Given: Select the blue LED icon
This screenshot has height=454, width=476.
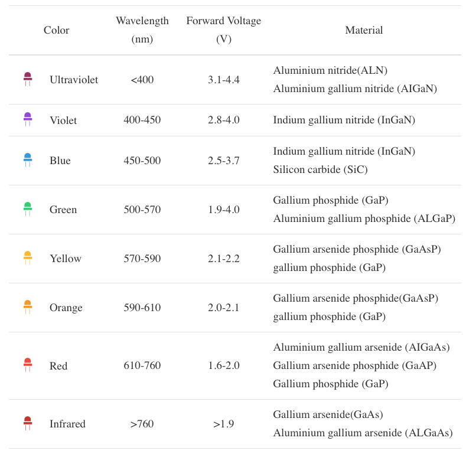Looking at the screenshot, I should pos(28,161).
